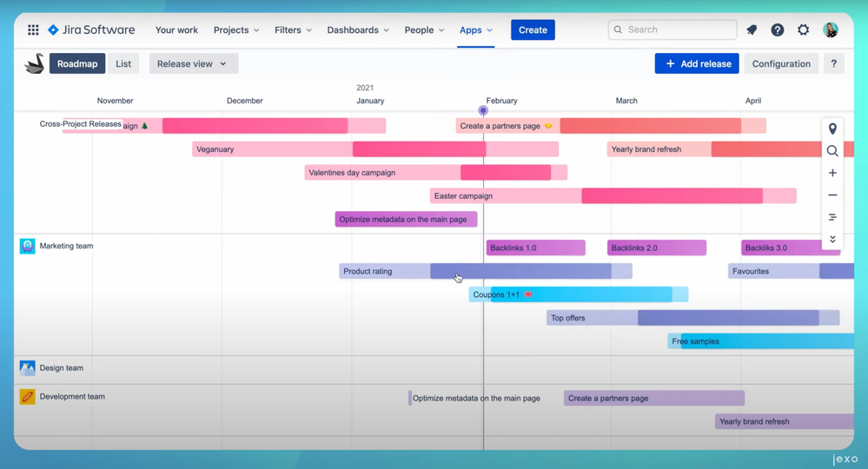Click the Development team avatar icon
868x469 pixels.
click(x=27, y=397)
